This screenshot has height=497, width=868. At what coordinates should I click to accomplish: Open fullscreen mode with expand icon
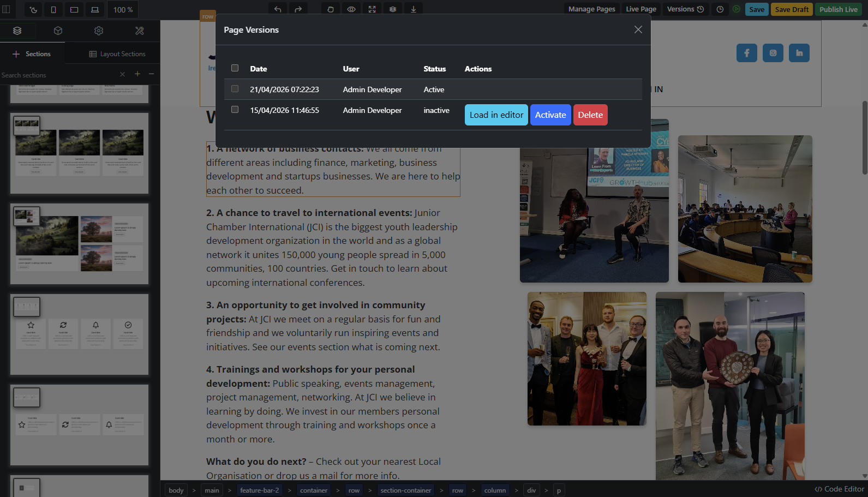tap(372, 9)
